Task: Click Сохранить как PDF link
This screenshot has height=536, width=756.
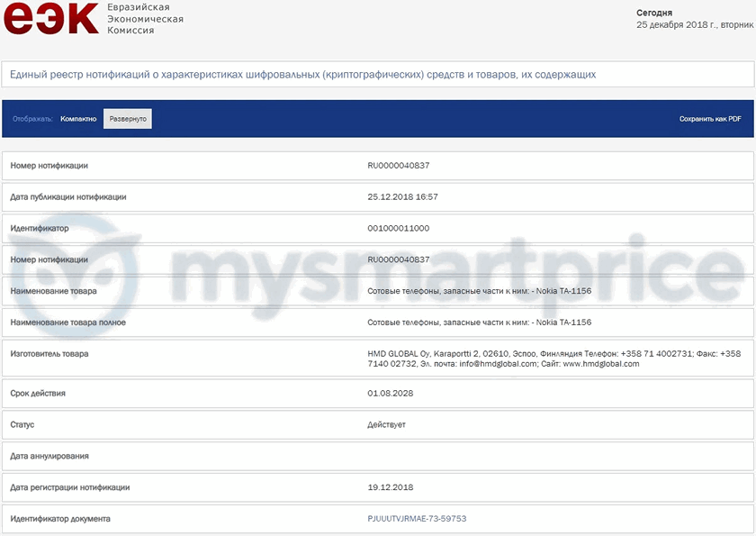Action: (x=710, y=119)
